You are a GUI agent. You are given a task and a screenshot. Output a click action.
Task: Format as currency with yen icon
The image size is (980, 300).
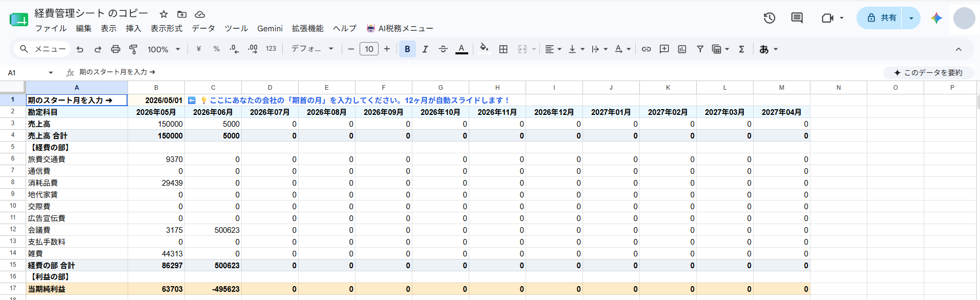(x=198, y=49)
